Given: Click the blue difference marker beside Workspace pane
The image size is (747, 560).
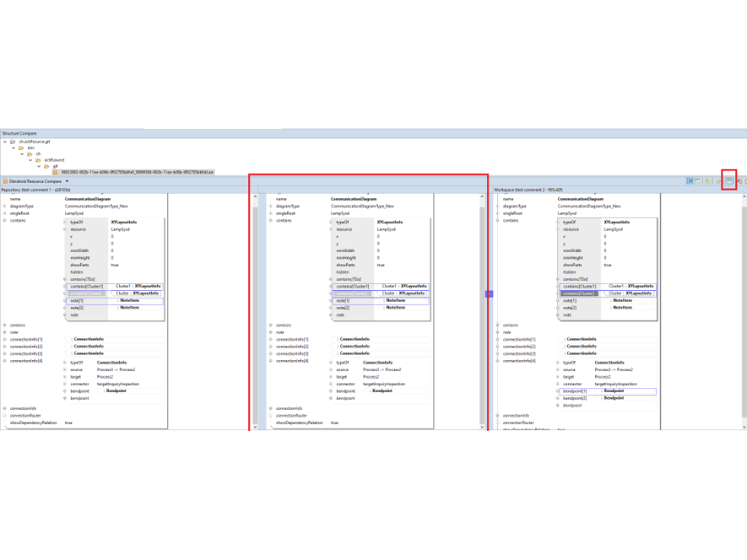Looking at the screenshot, I should pyautogui.click(x=489, y=294).
